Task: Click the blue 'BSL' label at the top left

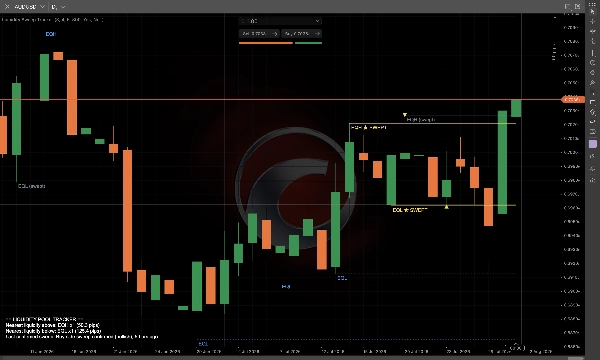Action: (x=51, y=34)
